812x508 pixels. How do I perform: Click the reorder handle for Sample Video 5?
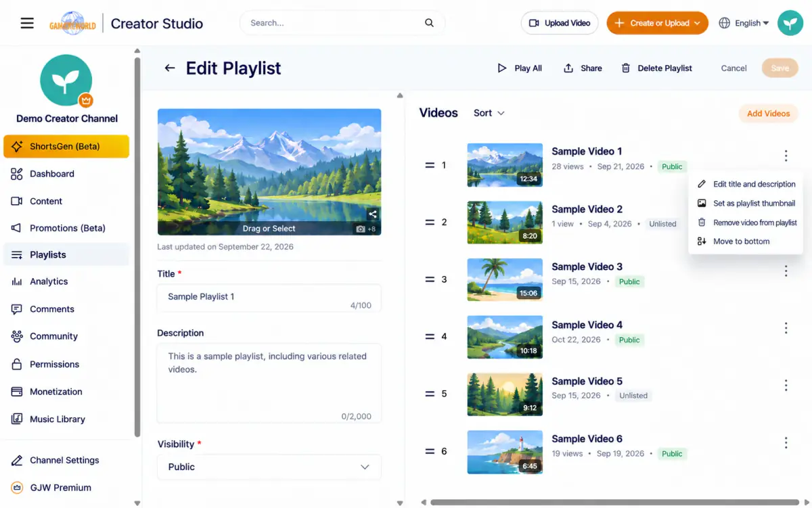pyautogui.click(x=429, y=394)
